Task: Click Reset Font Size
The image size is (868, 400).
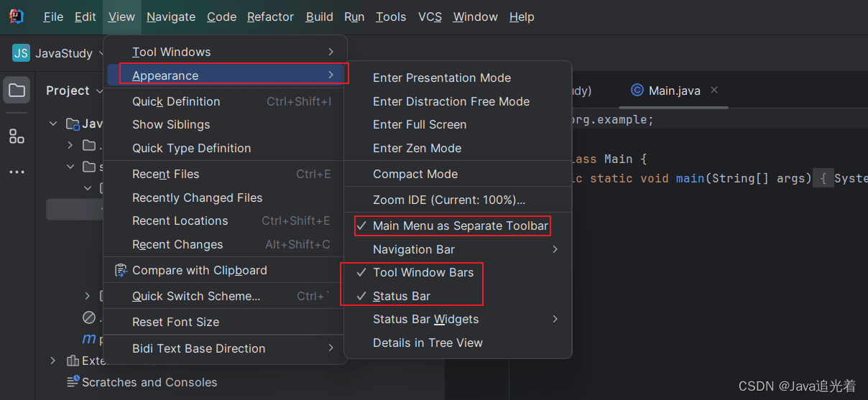Action: 175,322
